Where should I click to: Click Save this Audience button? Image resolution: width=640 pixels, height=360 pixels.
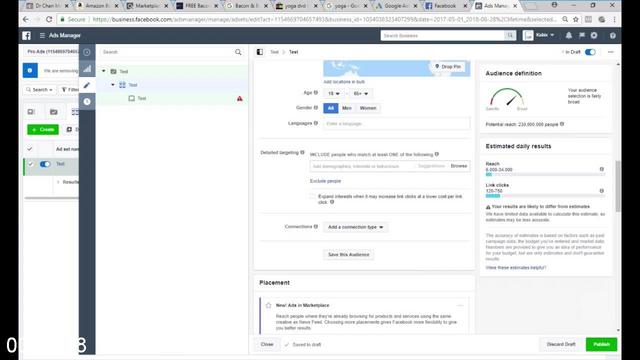(349, 255)
